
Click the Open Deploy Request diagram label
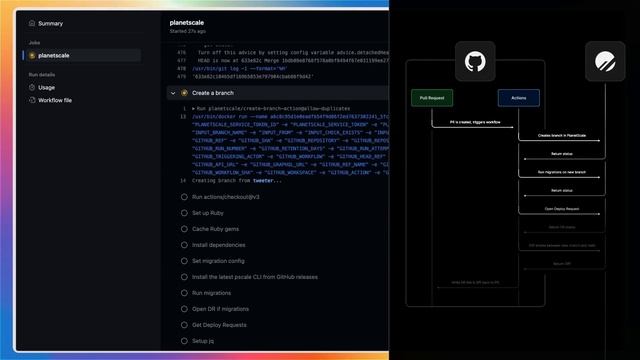(x=562, y=209)
